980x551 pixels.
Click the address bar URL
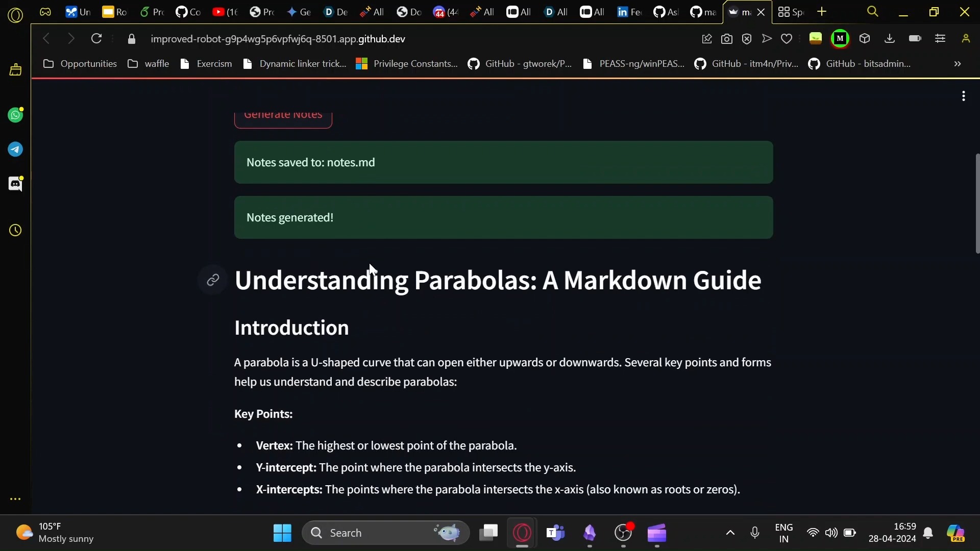click(x=278, y=39)
